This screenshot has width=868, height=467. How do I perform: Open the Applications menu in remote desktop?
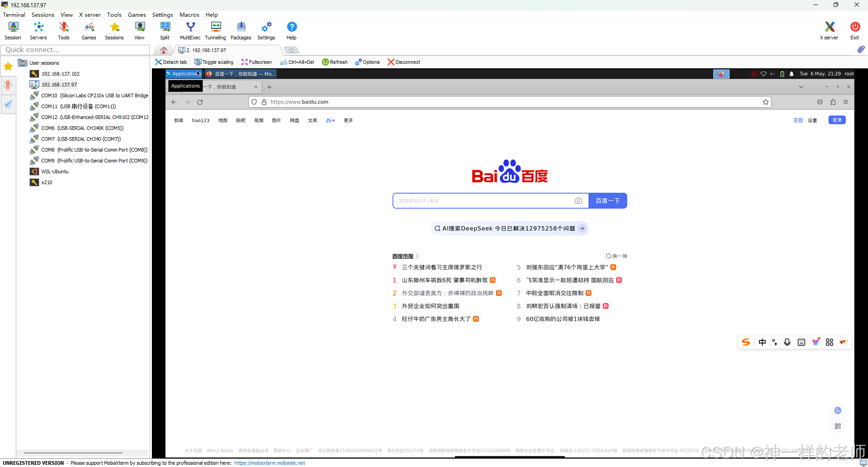pos(183,74)
